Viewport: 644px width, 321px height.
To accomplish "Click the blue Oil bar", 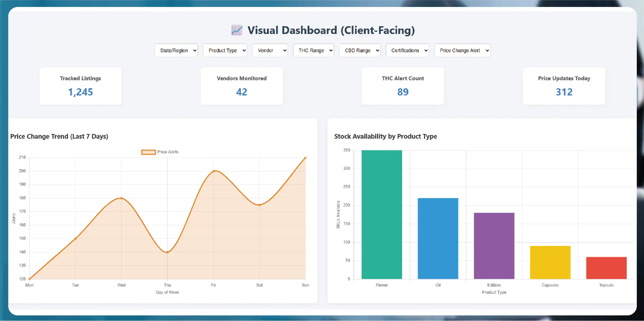I will [438, 238].
